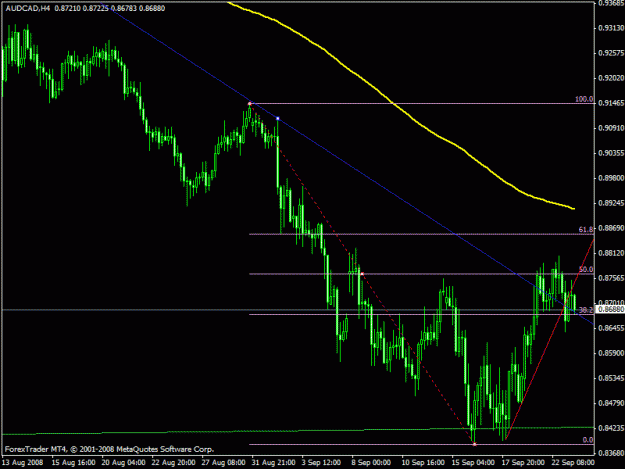The height and width of the screenshot is (469, 625).
Task: Click the 15 Sep 04:00 time label
Action: [473, 463]
